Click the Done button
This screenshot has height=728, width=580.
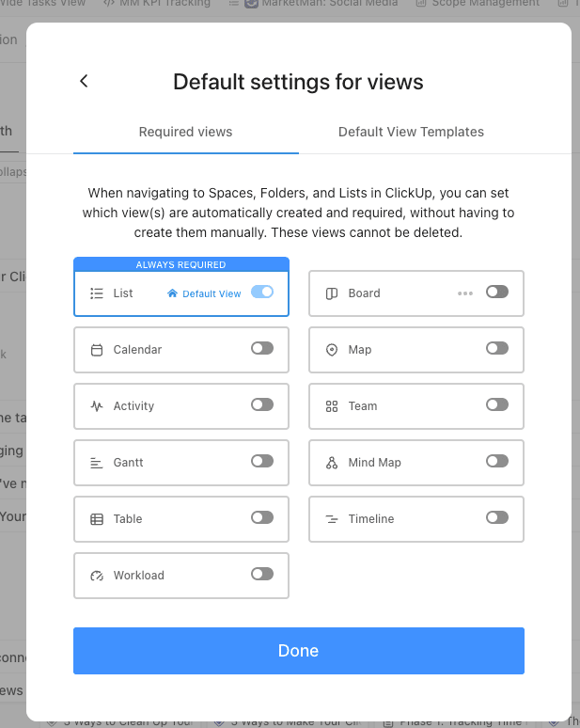299,651
